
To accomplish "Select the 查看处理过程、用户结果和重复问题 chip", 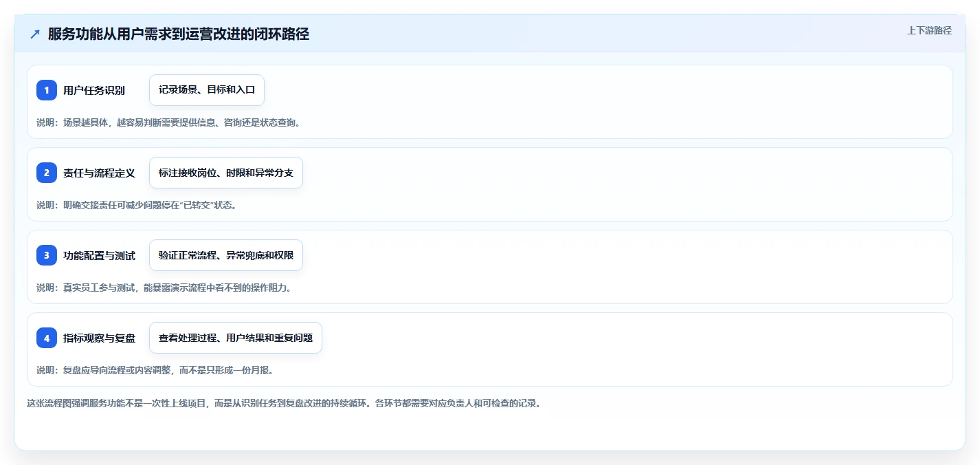I will tap(236, 338).
